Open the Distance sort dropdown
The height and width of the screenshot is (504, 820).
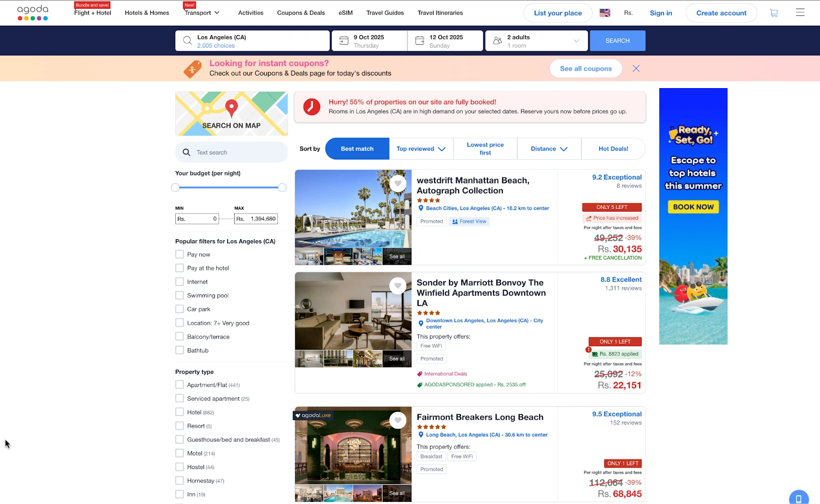(x=549, y=149)
